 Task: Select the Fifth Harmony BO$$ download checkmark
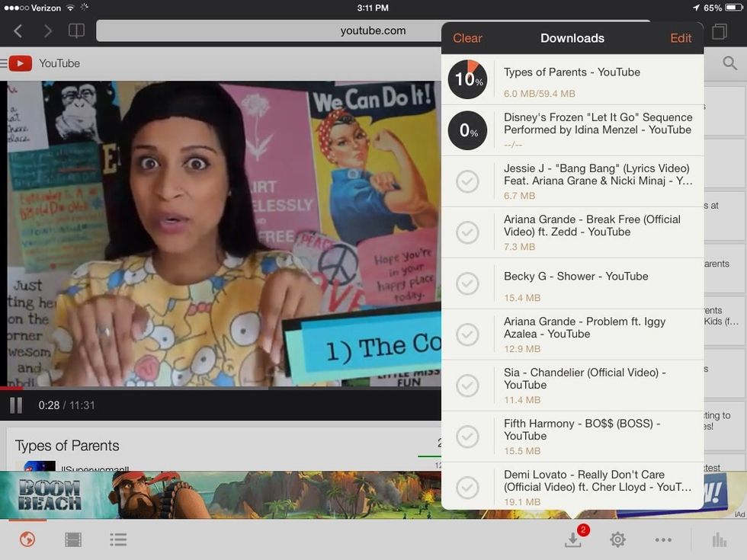(467, 437)
